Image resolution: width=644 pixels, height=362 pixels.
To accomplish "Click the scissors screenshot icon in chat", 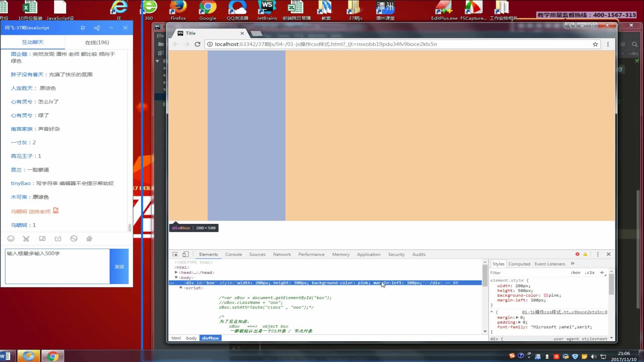I will click(x=26, y=239).
